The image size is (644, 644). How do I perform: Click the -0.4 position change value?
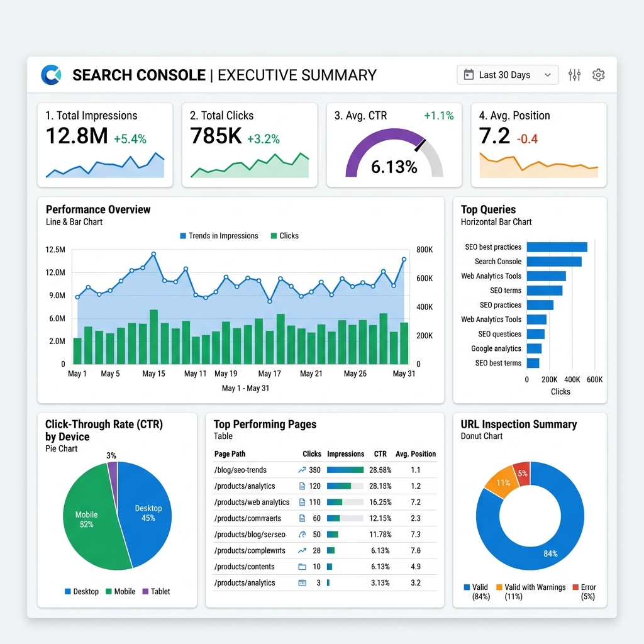coord(527,139)
